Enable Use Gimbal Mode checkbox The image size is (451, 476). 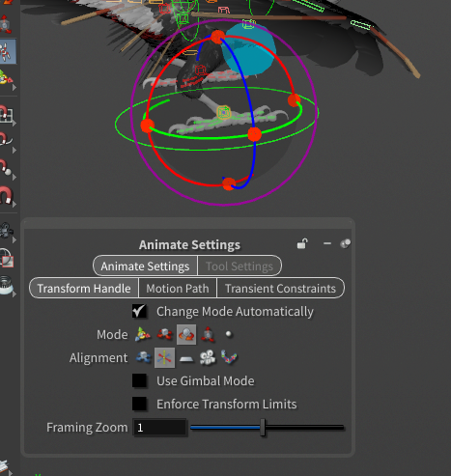[139, 380]
